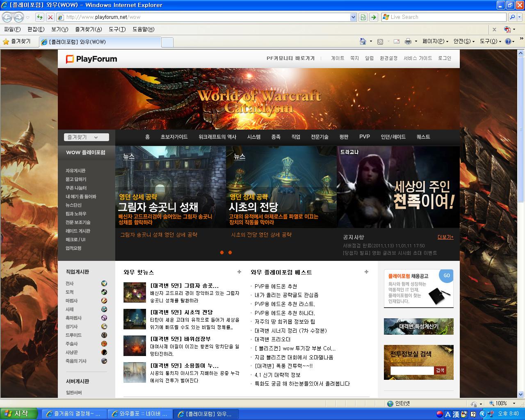Screen dimensions: 525x420
Task: Click the RSS feeds icon in toolbar
Action: (x=380, y=41)
